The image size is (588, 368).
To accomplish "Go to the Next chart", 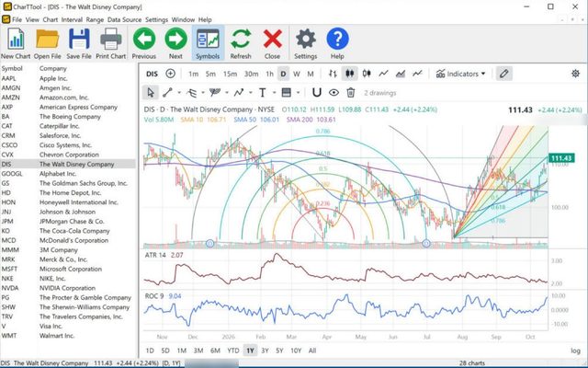I will click(x=175, y=43).
